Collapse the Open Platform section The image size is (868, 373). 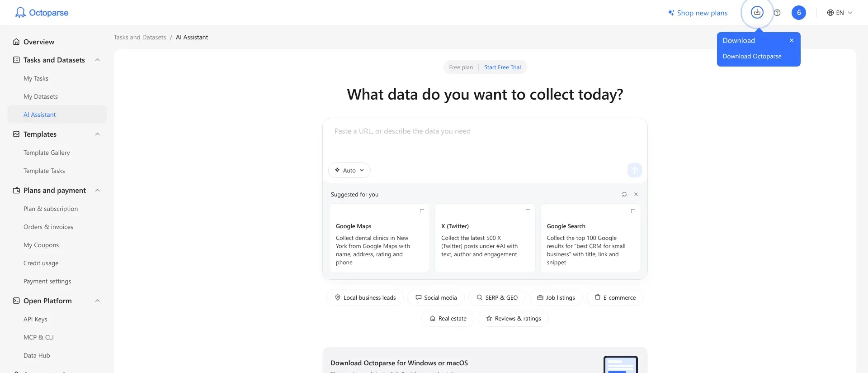(97, 301)
